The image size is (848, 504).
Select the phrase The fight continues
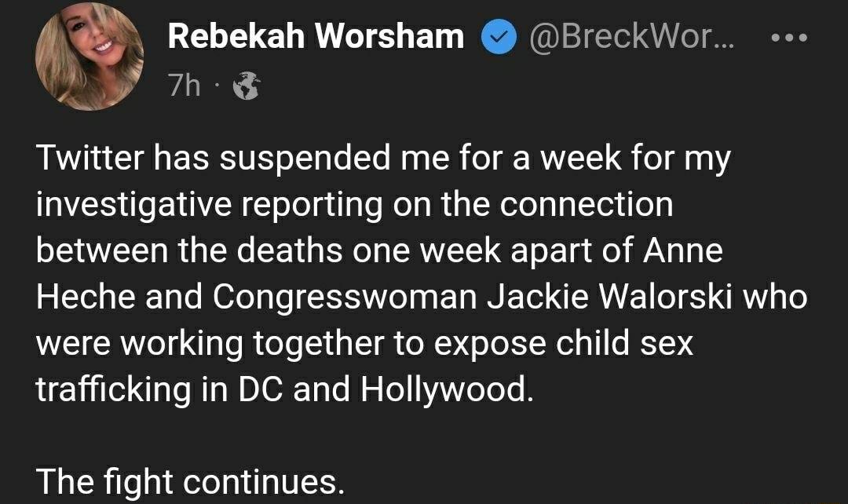(x=192, y=480)
